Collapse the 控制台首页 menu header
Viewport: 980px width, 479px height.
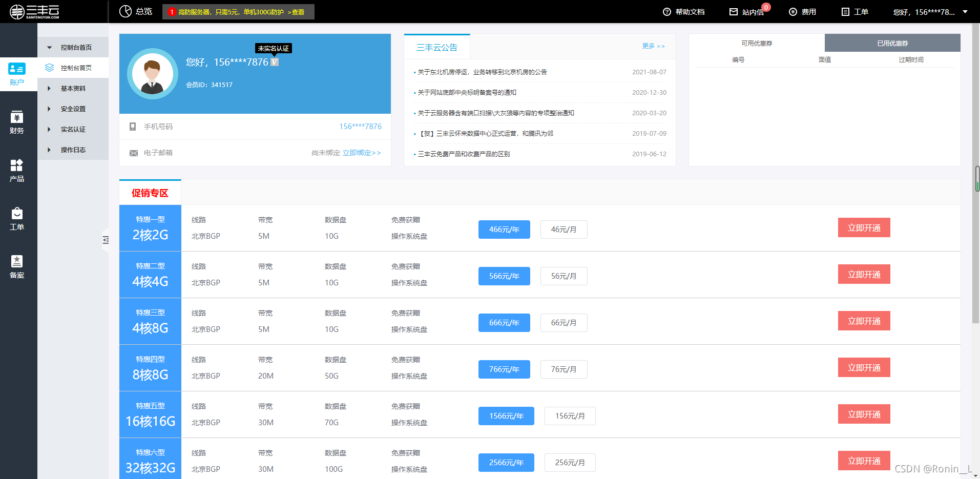[73, 47]
